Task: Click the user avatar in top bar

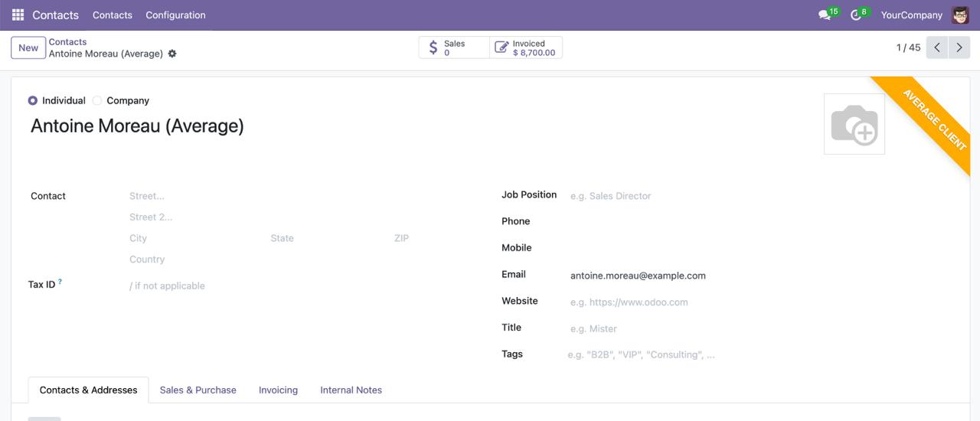Action: tap(960, 15)
